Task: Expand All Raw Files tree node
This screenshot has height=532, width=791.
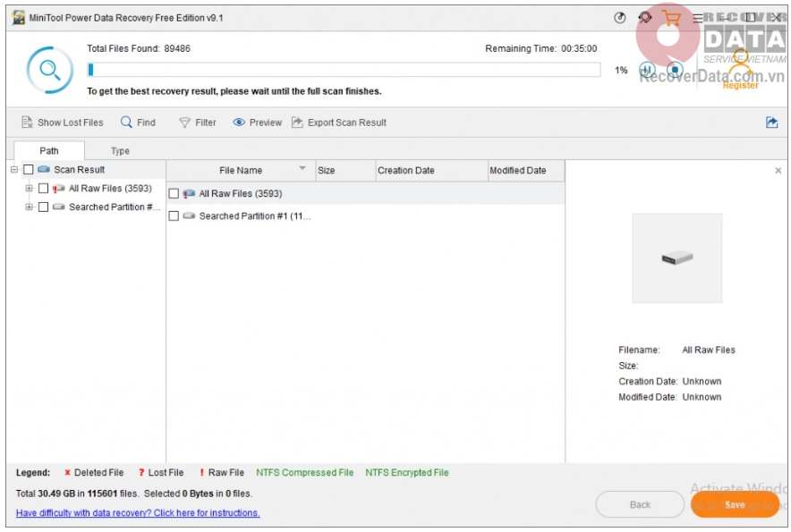Action: click(x=30, y=188)
